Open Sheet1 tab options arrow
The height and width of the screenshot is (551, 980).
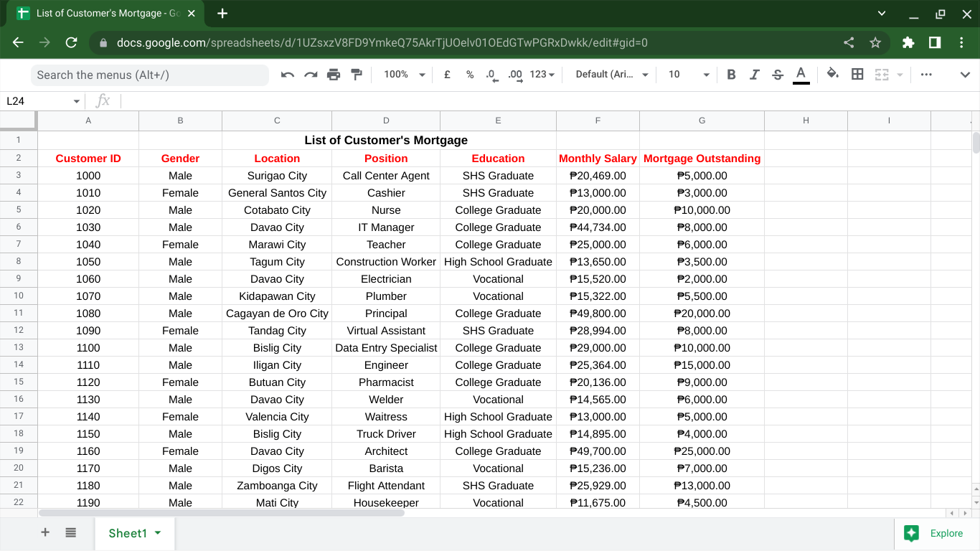click(x=158, y=533)
